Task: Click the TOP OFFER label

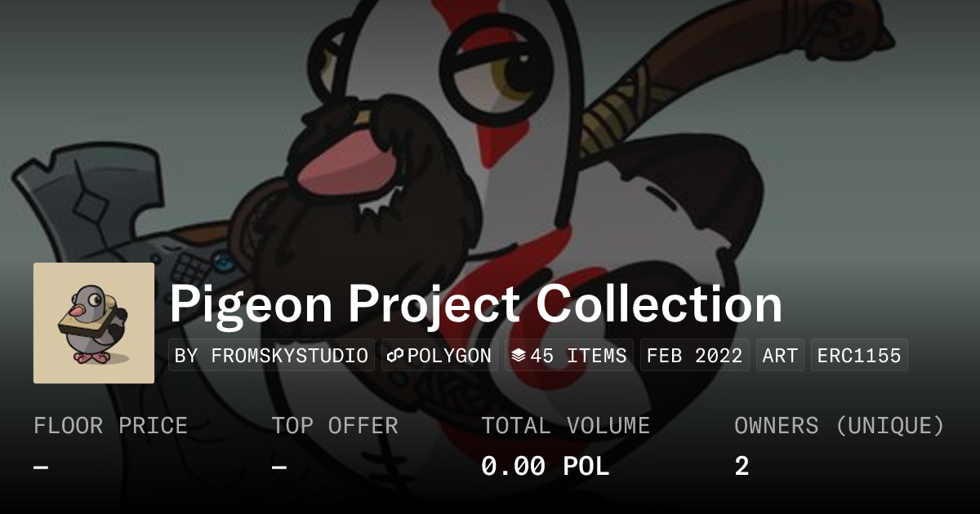Action: [x=335, y=426]
